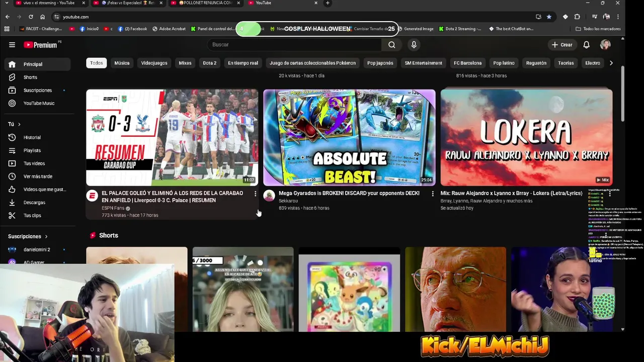Select the Dota 2 filter chip
The height and width of the screenshot is (362, 644).
(x=209, y=63)
